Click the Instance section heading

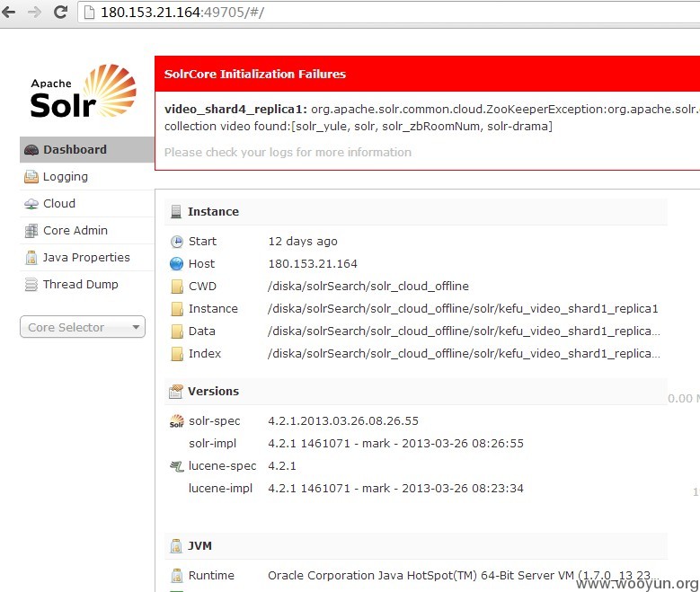(x=213, y=212)
